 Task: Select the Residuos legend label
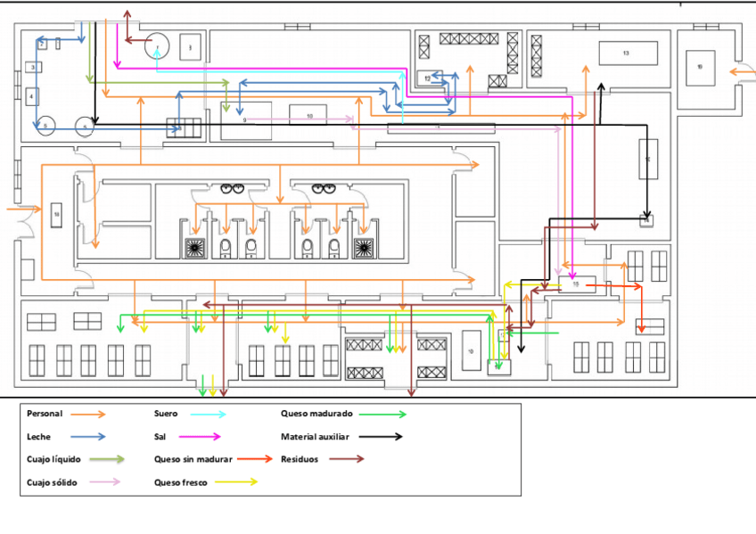pyautogui.click(x=300, y=459)
